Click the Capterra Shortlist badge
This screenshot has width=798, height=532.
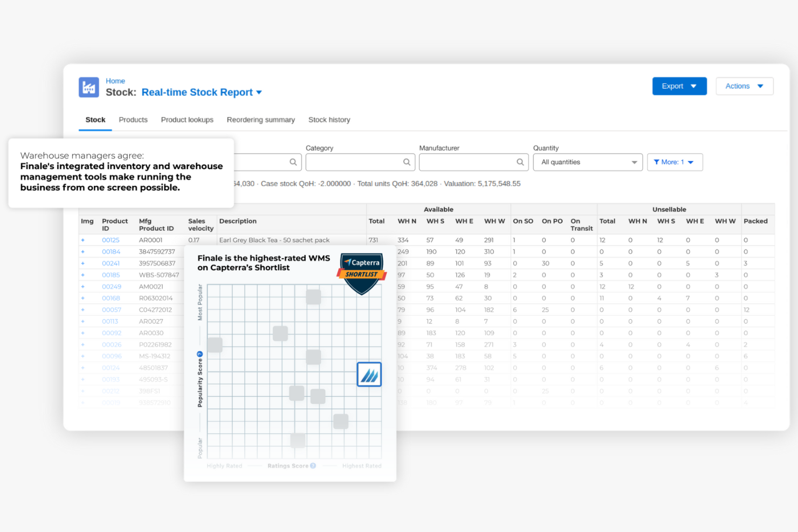tap(362, 273)
